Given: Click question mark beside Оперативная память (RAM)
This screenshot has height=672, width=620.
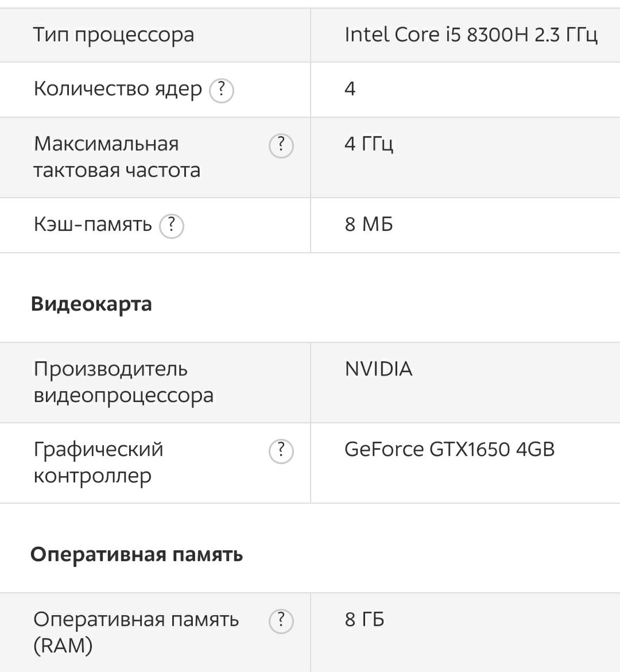Looking at the screenshot, I should (281, 621).
